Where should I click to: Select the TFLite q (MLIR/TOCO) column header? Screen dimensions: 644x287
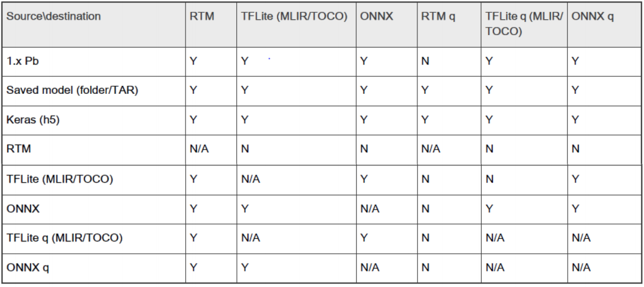[524, 23]
